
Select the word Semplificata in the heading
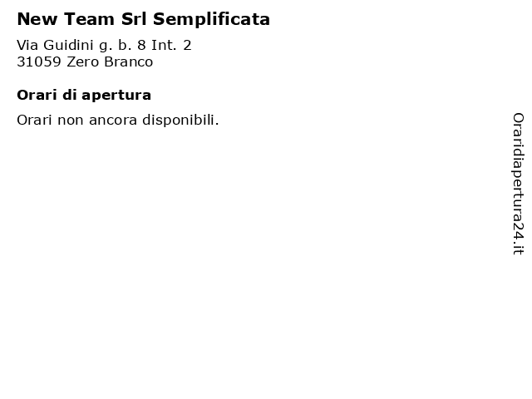click(x=211, y=19)
